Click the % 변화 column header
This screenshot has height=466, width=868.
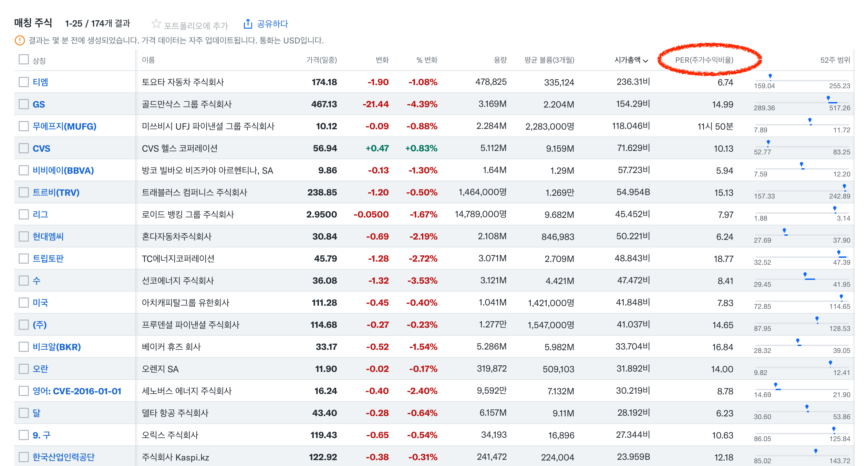point(427,59)
